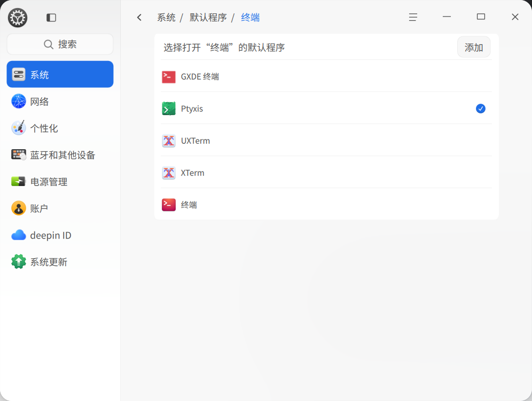Click the 系统 sidebar icon
The width and height of the screenshot is (532, 401).
pyautogui.click(x=19, y=74)
